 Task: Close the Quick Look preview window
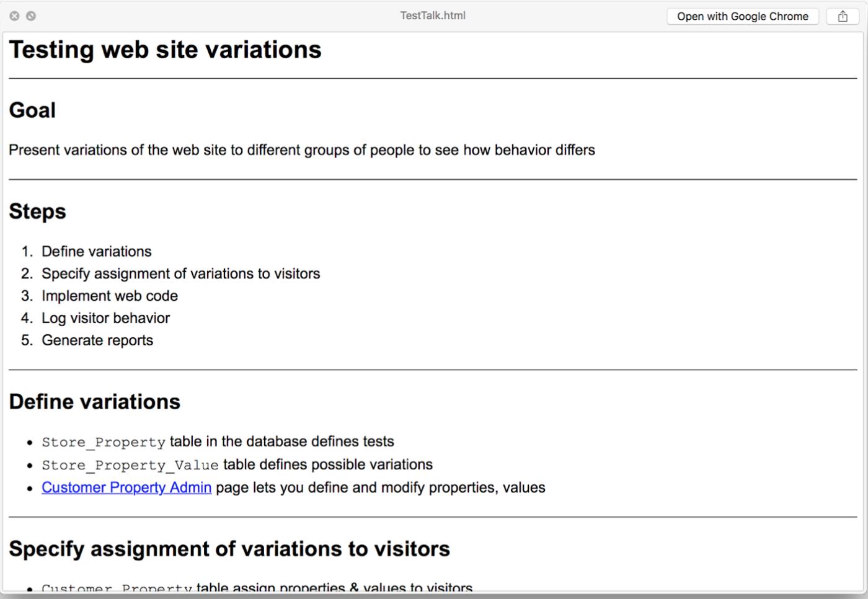point(14,16)
